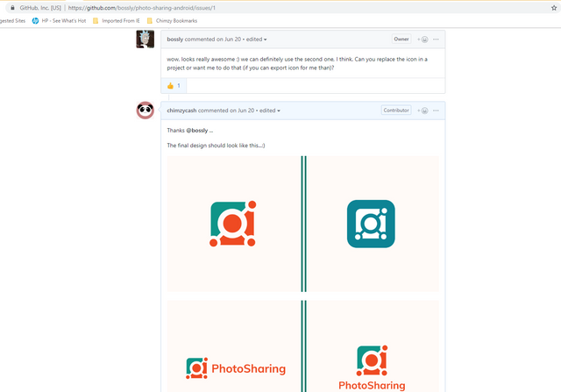Open the more options menu on chimzycash's comment
Viewport: 561px width, 392px height.
click(436, 110)
